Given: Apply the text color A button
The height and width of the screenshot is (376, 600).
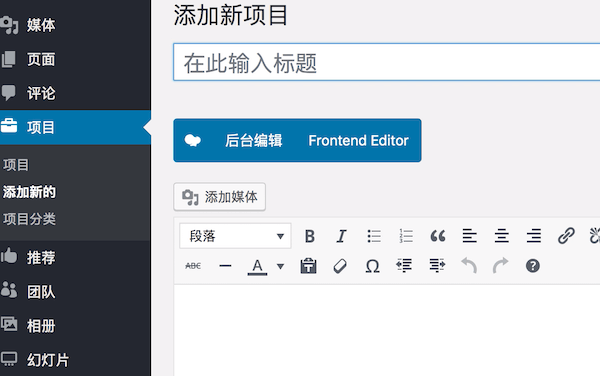Looking at the screenshot, I should (257, 267).
